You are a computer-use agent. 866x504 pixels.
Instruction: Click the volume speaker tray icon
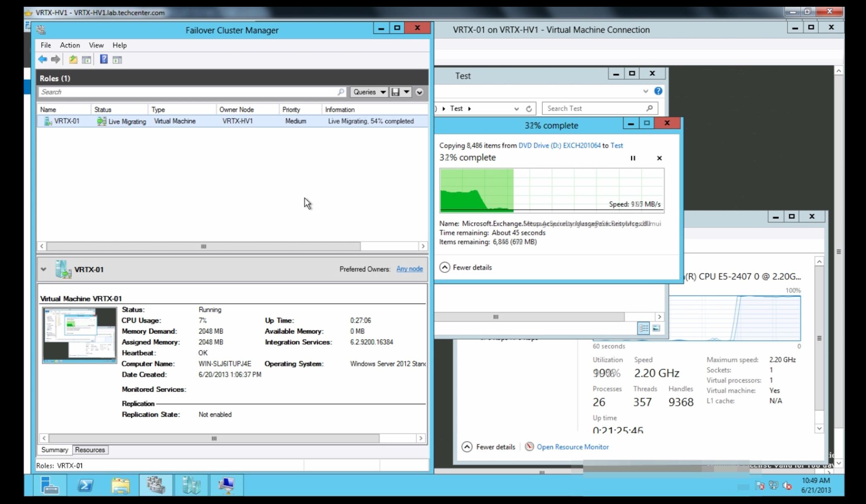[787, 485]
